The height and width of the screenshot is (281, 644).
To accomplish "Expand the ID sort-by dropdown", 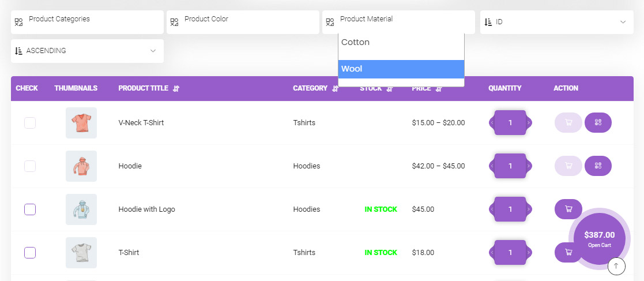I will pyautogui.click(x=556, y=22).
